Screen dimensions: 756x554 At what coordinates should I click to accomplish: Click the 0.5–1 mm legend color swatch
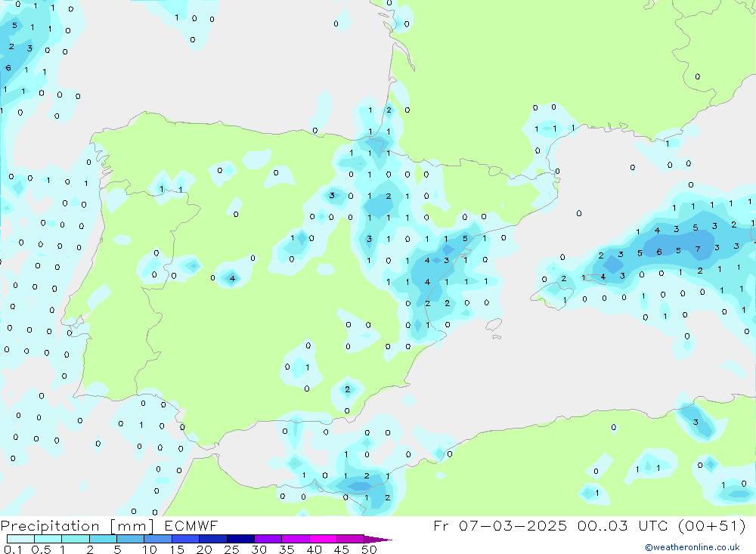pos(48,539)
